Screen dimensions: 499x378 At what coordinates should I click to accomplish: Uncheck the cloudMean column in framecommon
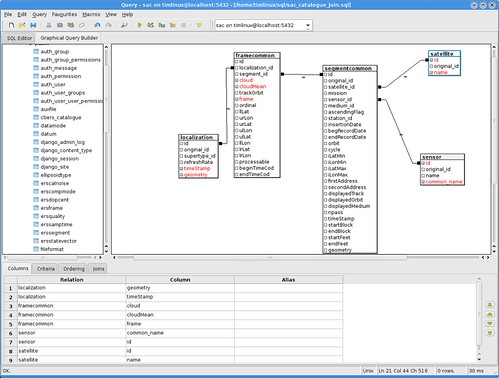click(237, 87)
